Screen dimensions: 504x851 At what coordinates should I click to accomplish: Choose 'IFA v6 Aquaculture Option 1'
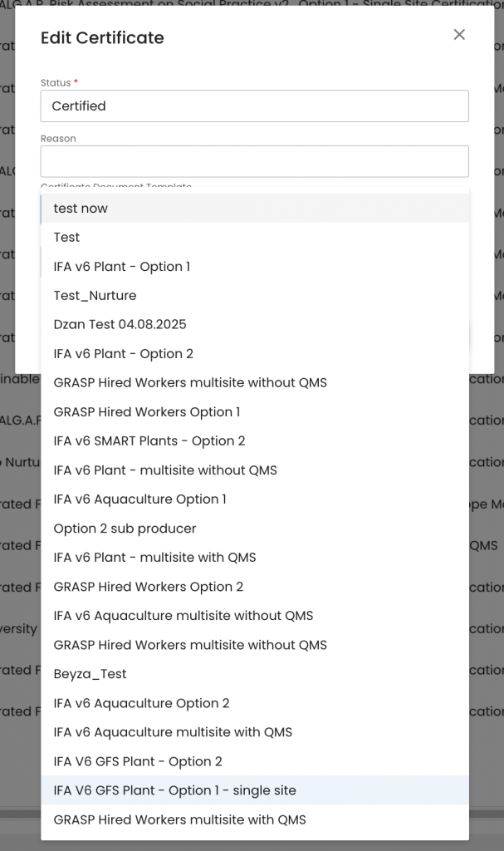139,499
